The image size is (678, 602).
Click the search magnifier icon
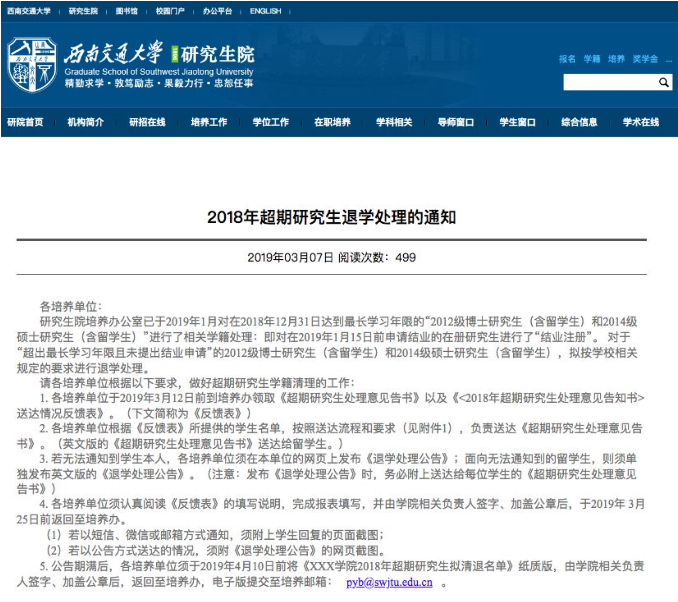pos(663,82)
